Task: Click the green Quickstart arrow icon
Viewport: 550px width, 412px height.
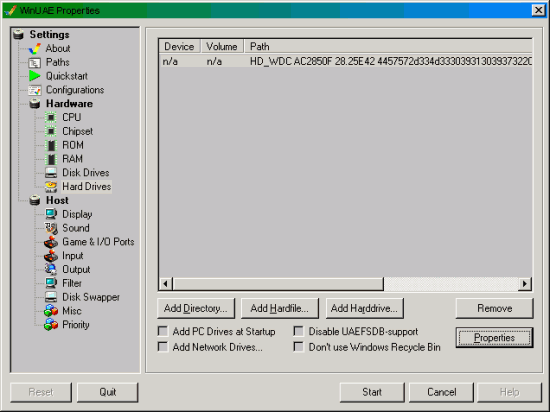Action: (34, 76)
